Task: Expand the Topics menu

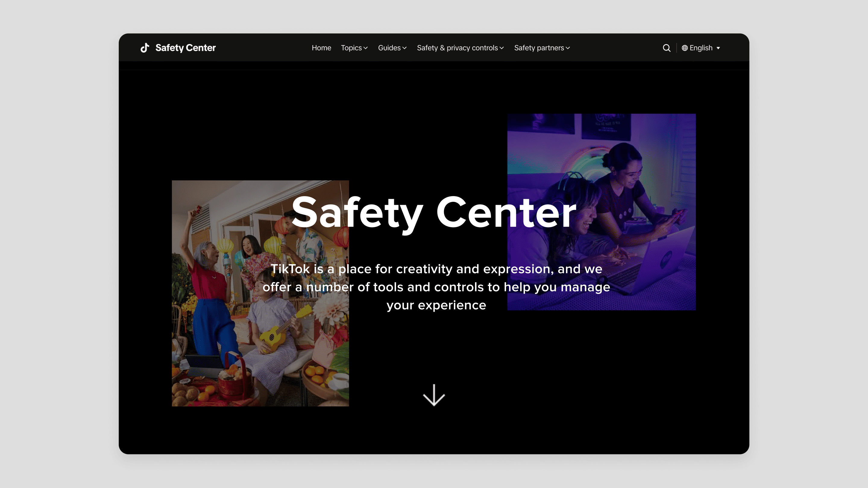Action: (354, 48)
